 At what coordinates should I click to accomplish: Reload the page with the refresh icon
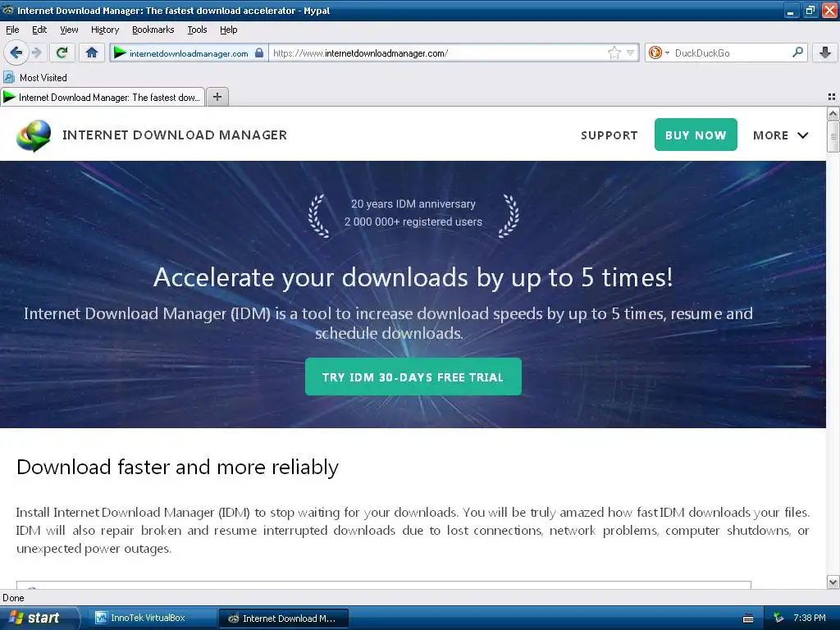pos(62,52)
